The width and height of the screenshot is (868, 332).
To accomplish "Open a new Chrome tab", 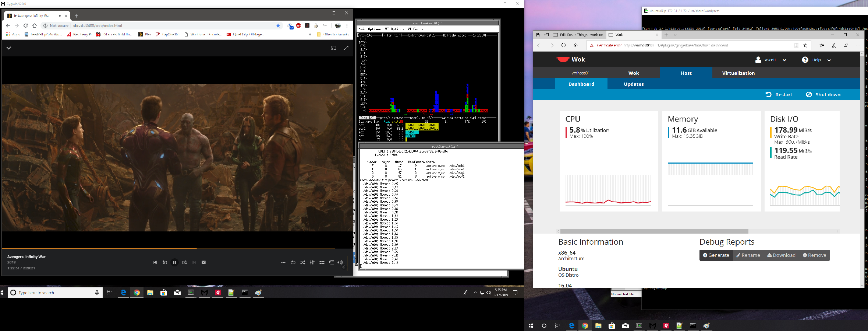I will pos(76,16).
